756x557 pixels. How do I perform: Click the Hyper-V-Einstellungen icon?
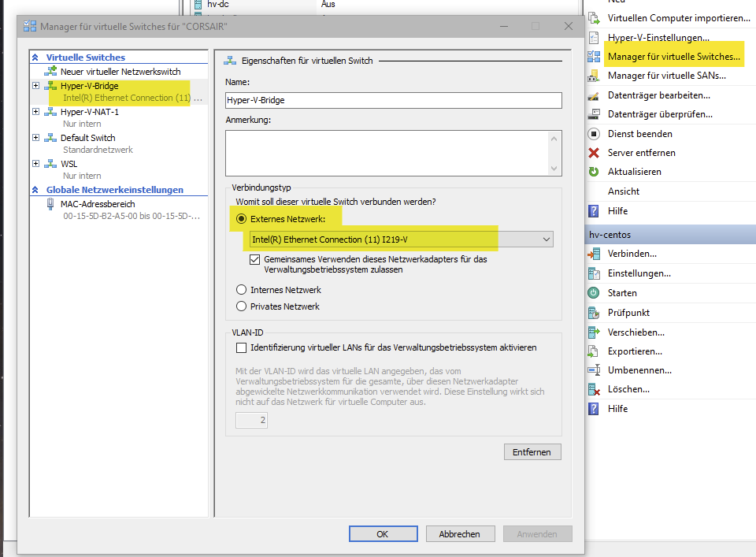[x=594, y=38]
